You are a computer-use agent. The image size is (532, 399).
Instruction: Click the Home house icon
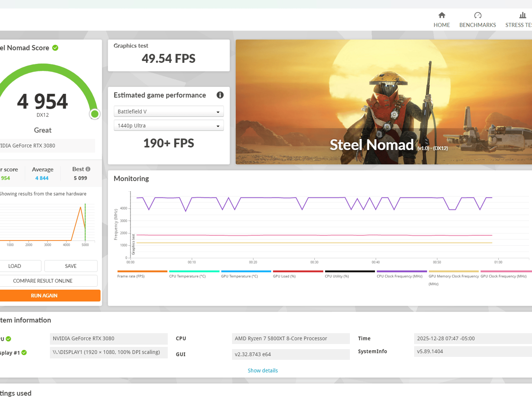coord(442,15)
